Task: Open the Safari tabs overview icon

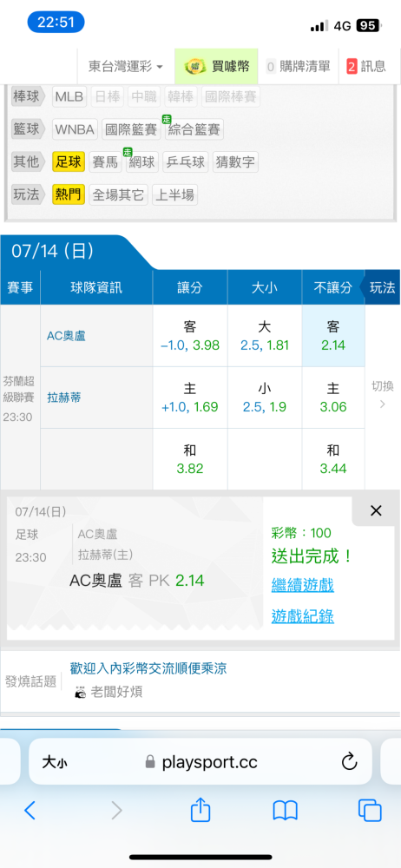Action: tap(370, 811)
